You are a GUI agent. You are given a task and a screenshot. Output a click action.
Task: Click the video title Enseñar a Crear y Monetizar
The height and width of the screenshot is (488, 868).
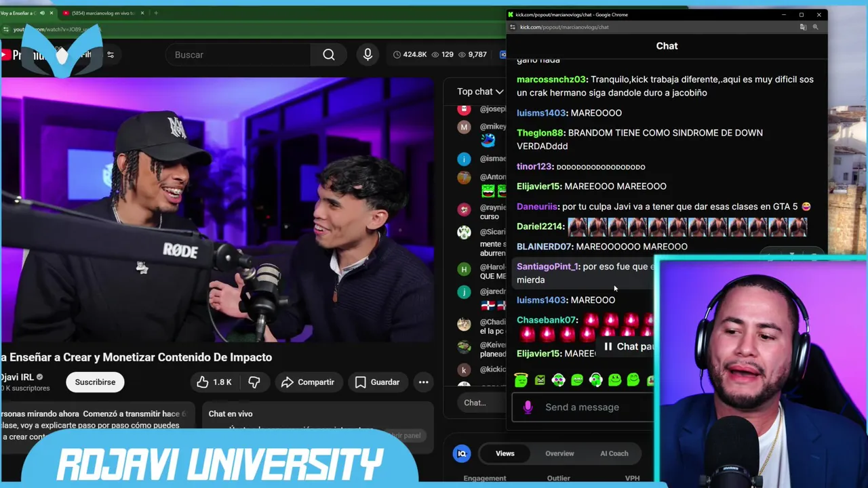click(x=136, y=357)
